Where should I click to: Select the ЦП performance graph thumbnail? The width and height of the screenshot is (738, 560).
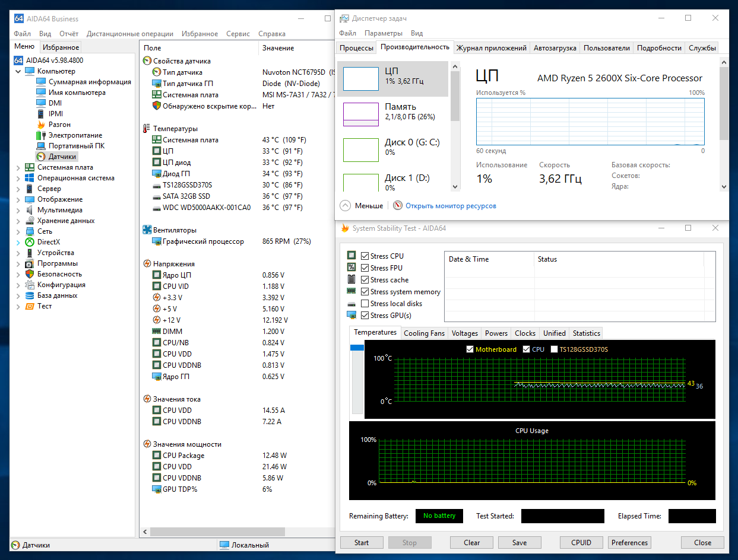pos(360,79)
